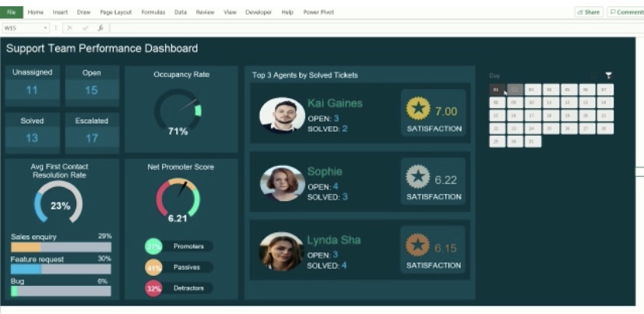Click Sophie's profile photo
Image resolution: width=644 pixels, height=314 pixels.
click(x=282, y=183)
